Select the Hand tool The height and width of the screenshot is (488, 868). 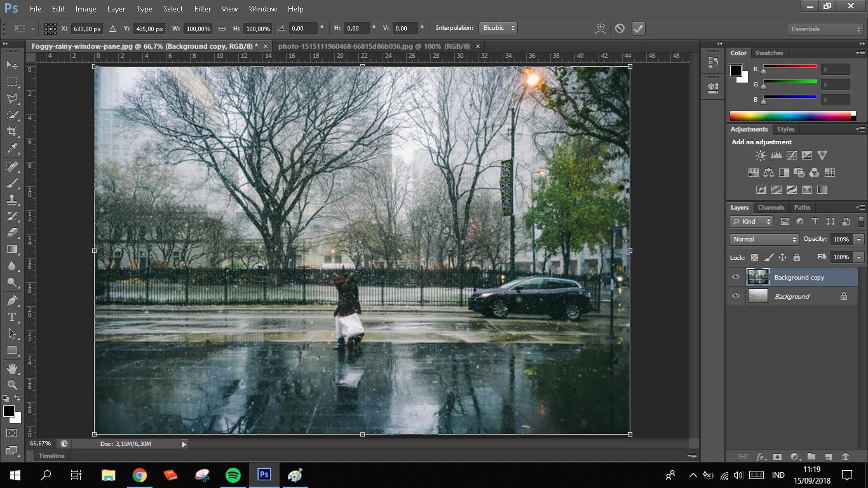pyautogui.click(x=11, y=369)
